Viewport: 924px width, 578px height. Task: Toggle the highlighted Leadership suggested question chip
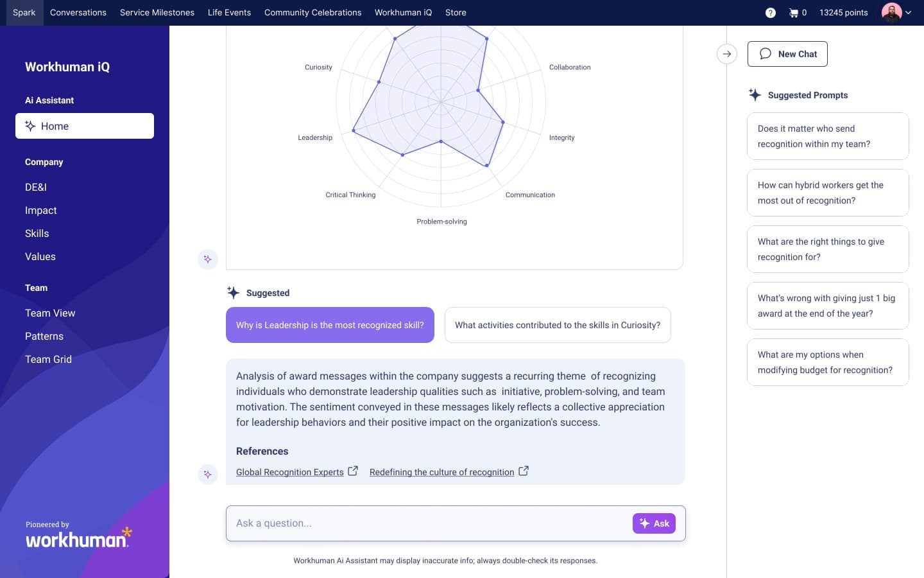pyautogui.click(x=330, y=325)
